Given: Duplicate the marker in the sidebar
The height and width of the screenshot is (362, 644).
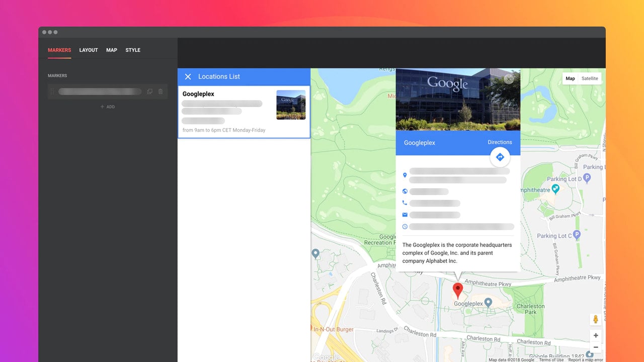Looking at the screenshot, I should coord(149,92).
